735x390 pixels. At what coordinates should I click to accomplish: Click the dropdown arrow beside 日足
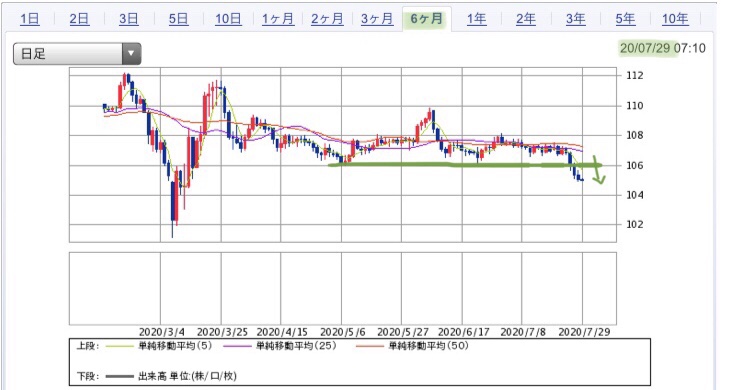tap(131, 53)
